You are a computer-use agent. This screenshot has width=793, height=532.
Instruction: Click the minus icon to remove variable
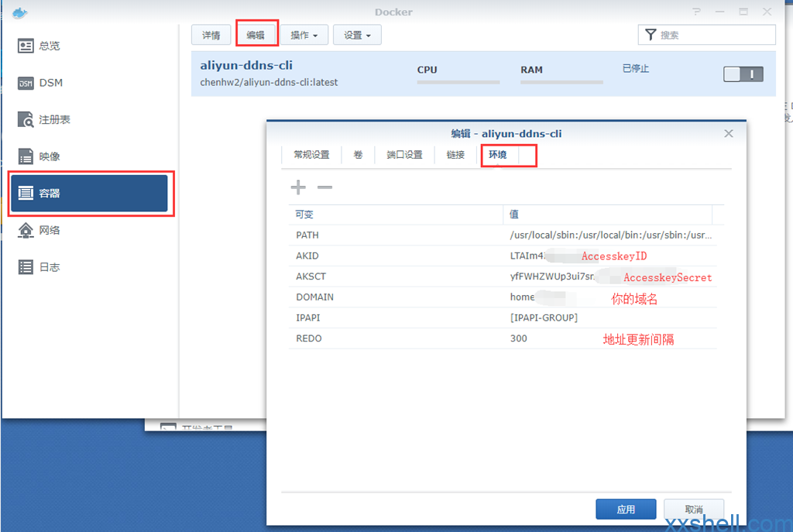[324, 187]
